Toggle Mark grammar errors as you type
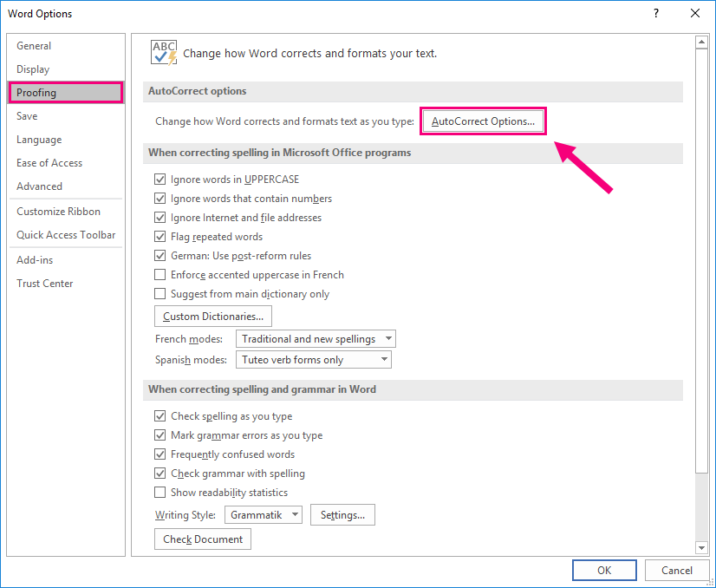The width and height of the screenshot is (716, 588). (x=159, y=435)
